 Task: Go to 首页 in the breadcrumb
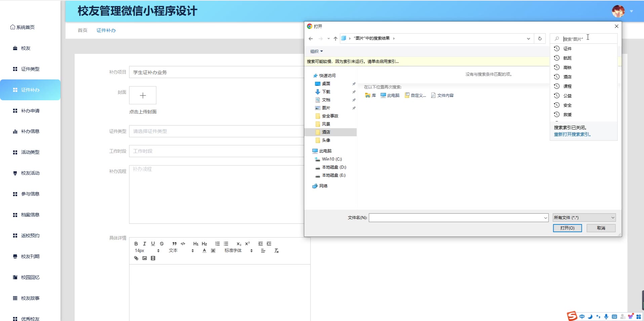pos(82,30)
